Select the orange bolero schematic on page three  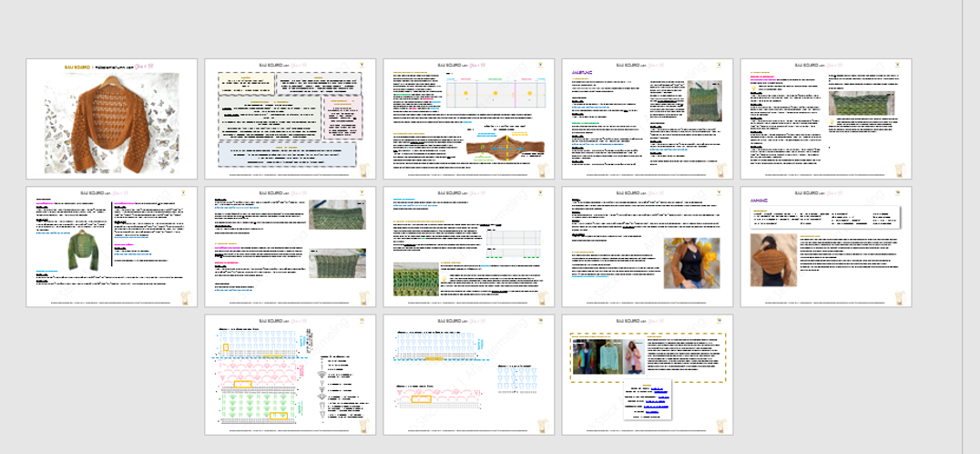click(x=493, y=147)
